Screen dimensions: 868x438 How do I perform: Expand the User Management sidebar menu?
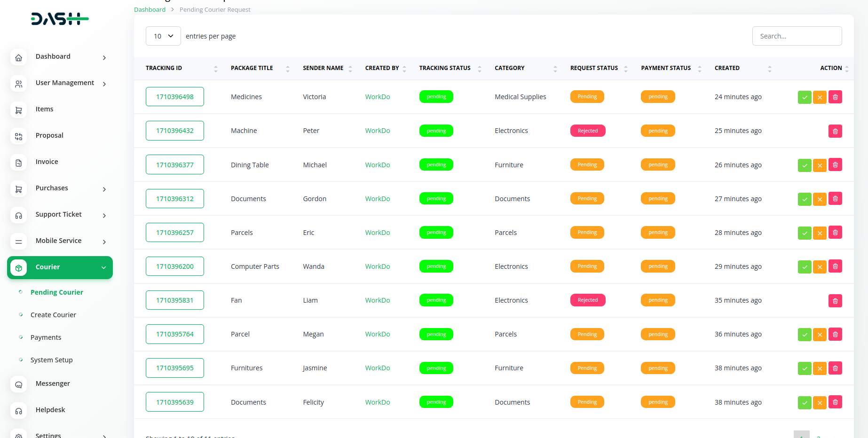click(x=64, y=83)
